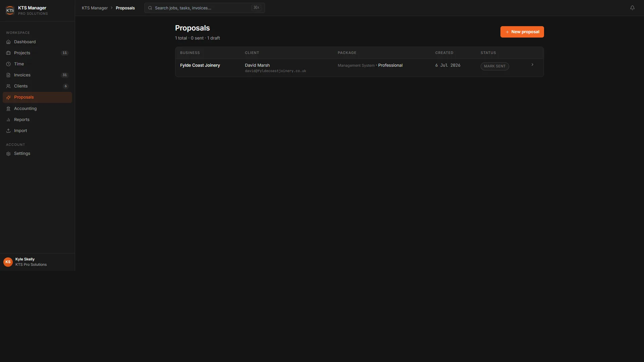Open Dashboard via its home icon
The height and width of the screenshot is (362, 644).
click(x=8, y=42)
